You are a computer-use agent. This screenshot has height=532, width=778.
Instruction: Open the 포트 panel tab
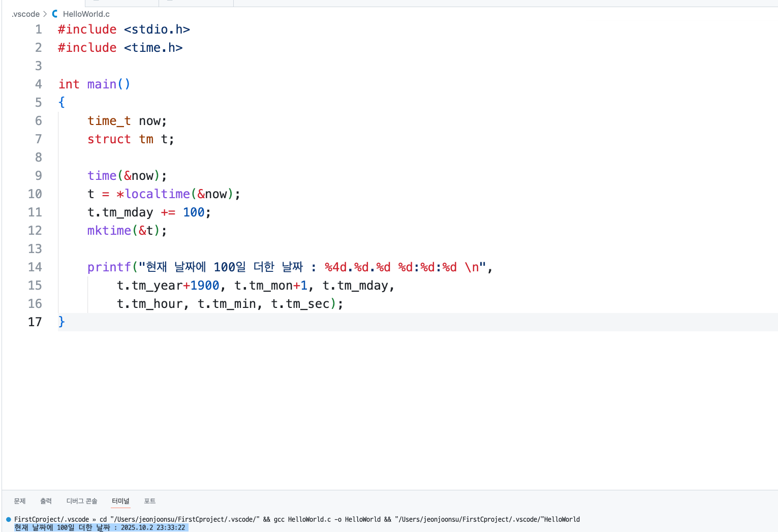[x=149, y=501]
